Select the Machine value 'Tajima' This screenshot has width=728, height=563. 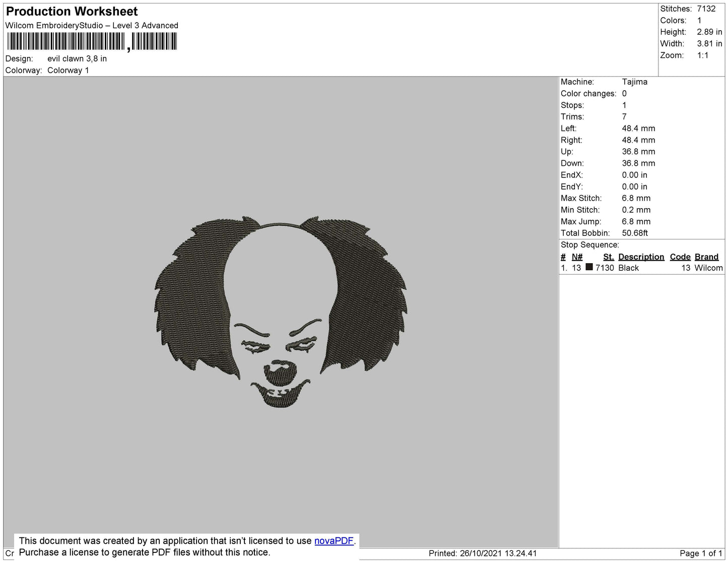[x=635, y=82]
